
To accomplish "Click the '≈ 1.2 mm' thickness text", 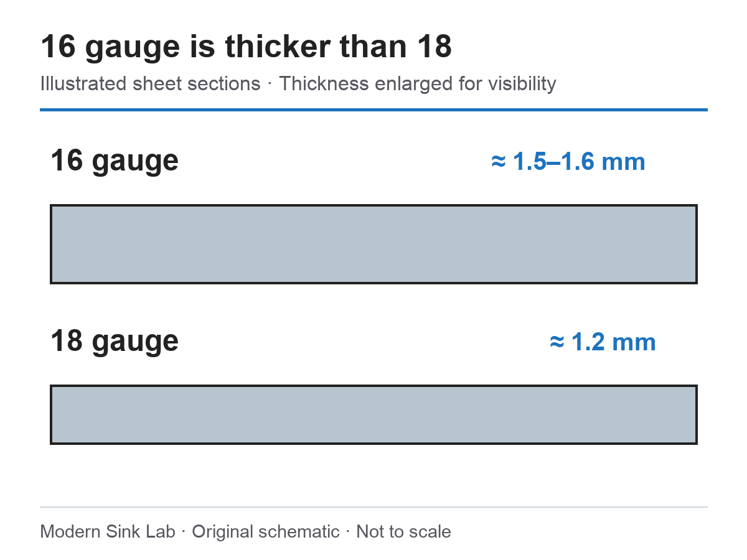I will (x=603, y=342).
